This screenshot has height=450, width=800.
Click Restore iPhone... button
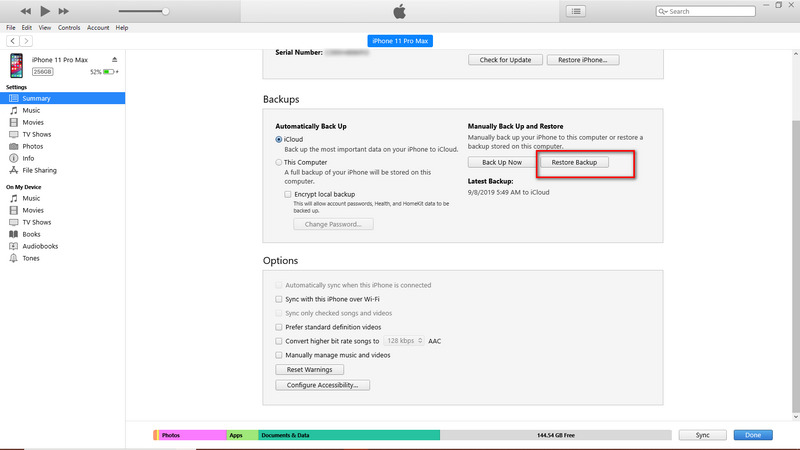[x=583, y=60]
